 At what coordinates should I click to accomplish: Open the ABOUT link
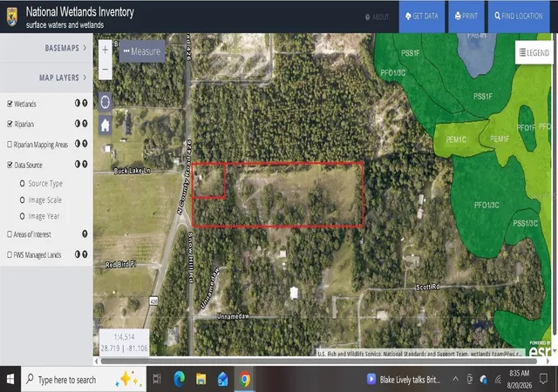(x=377, y=17)
